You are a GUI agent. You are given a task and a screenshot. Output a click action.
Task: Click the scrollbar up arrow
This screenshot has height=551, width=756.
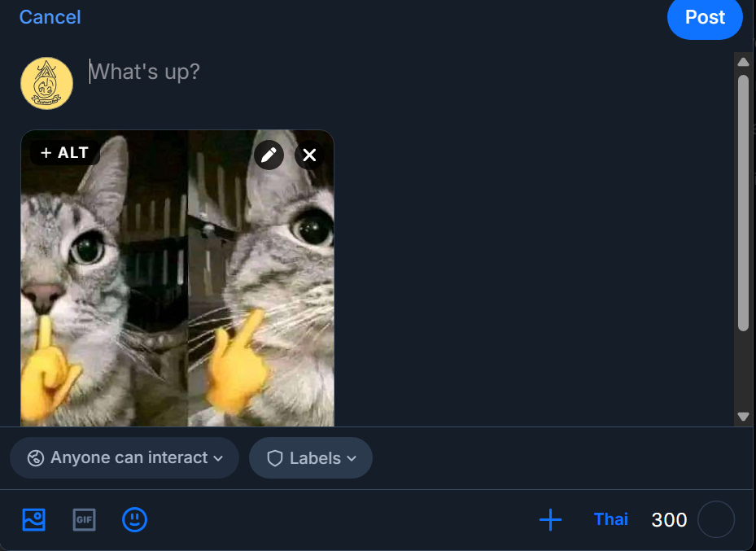tap(743, 62)
